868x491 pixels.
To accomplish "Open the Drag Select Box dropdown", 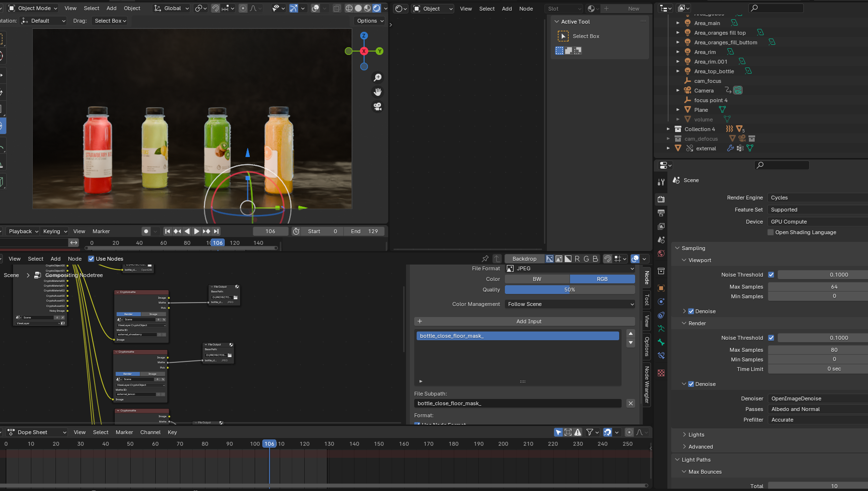I will [x=110, y=21].
